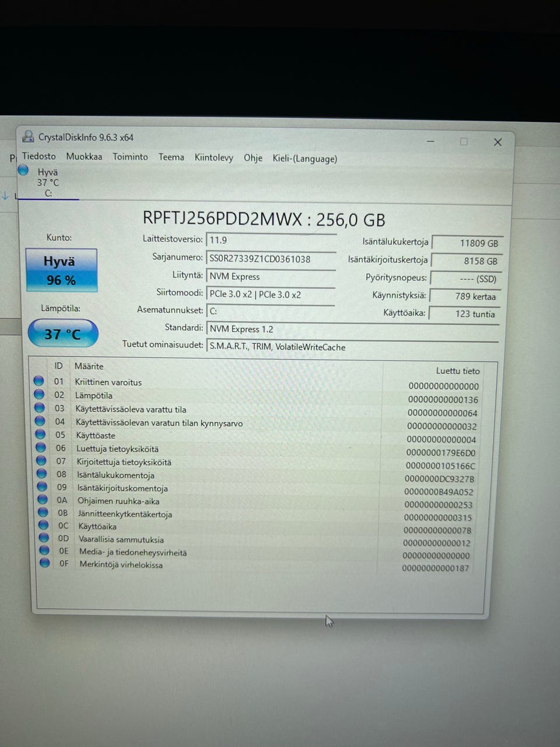Click status orb for Luettuja tietoyksiköitä
This screenshot has height=747, width=560.
[x=41, y=448]
